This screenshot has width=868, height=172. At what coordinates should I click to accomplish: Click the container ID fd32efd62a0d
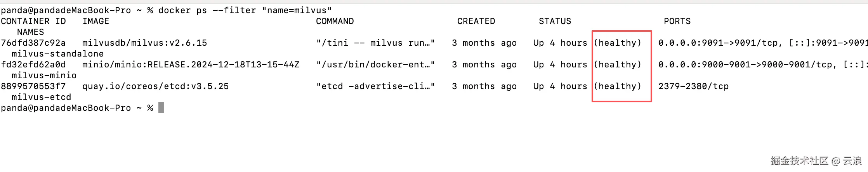pos(33,65)
